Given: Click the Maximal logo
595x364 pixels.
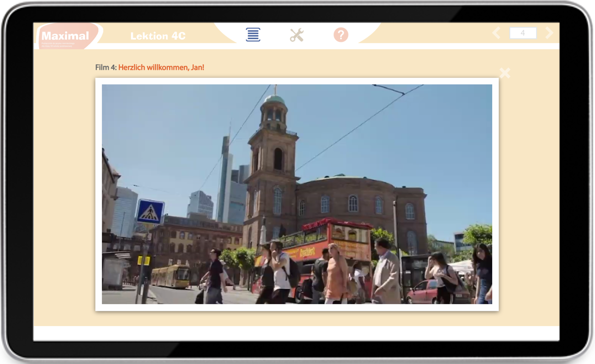Looking at the screenshot, I should (x=65, y=36).
